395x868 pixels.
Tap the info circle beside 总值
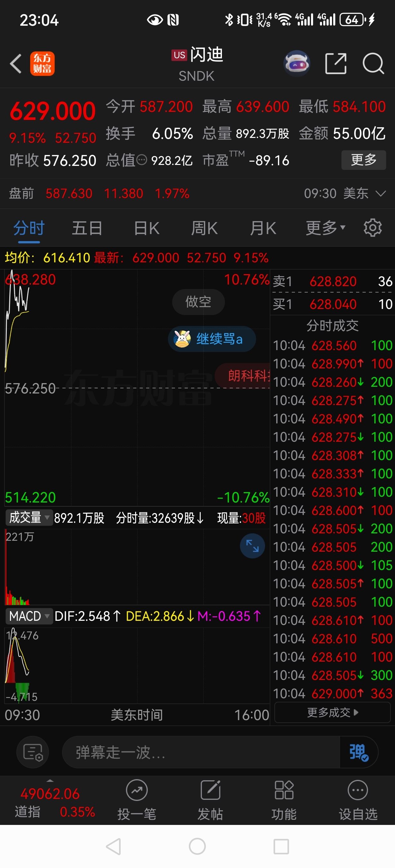(x=142, y=160)
